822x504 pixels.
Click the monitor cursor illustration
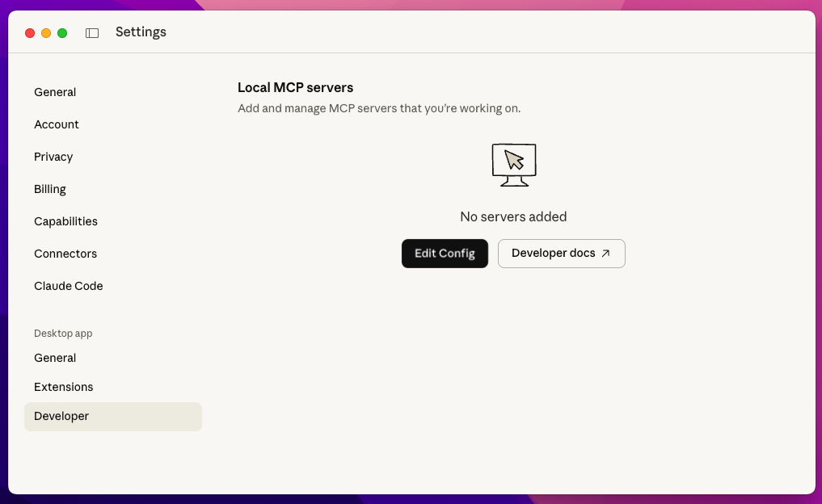[514, 165]
